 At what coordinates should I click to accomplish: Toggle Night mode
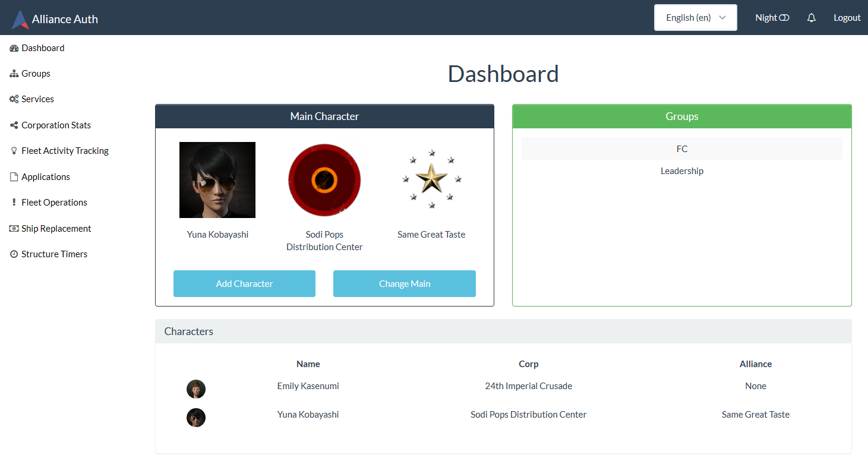[x=772, y=17]
